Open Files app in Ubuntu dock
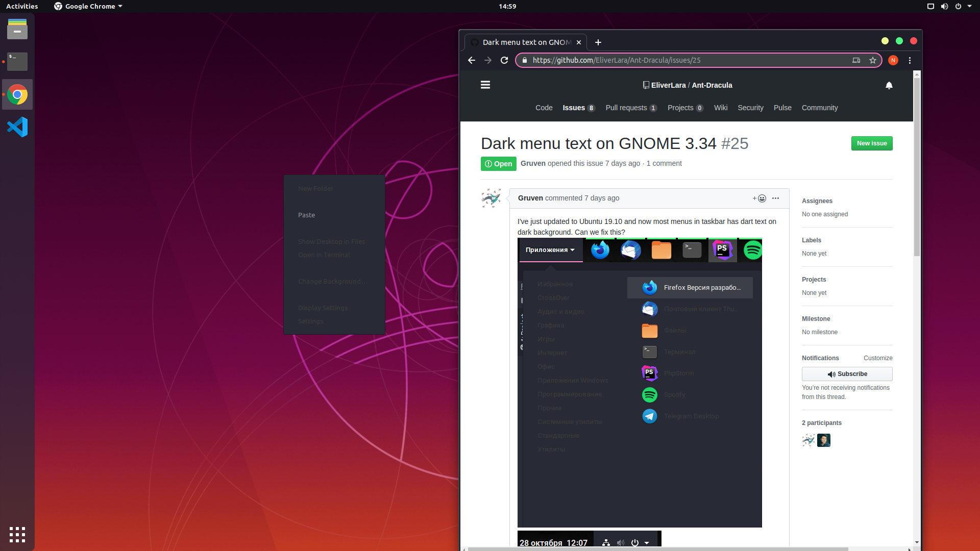Screen dimensions: 980x551 [x=17, y=29]
